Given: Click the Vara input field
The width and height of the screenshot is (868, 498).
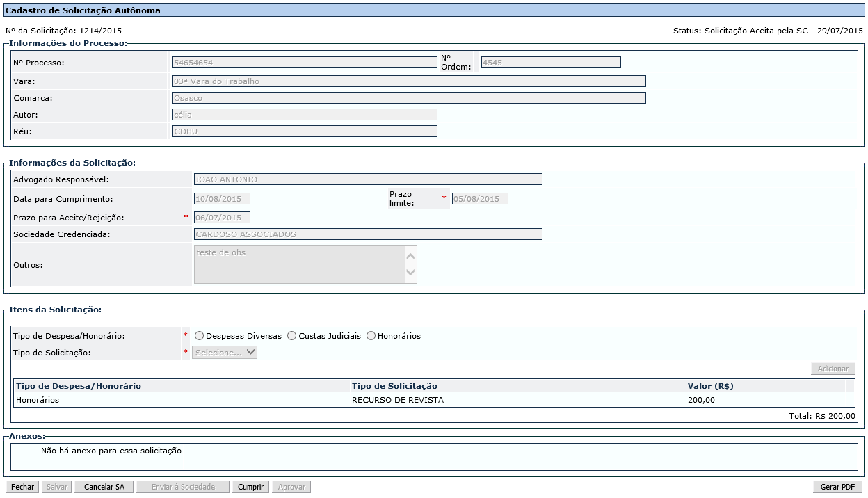Looking at the screenshot, I should [409, 81].
